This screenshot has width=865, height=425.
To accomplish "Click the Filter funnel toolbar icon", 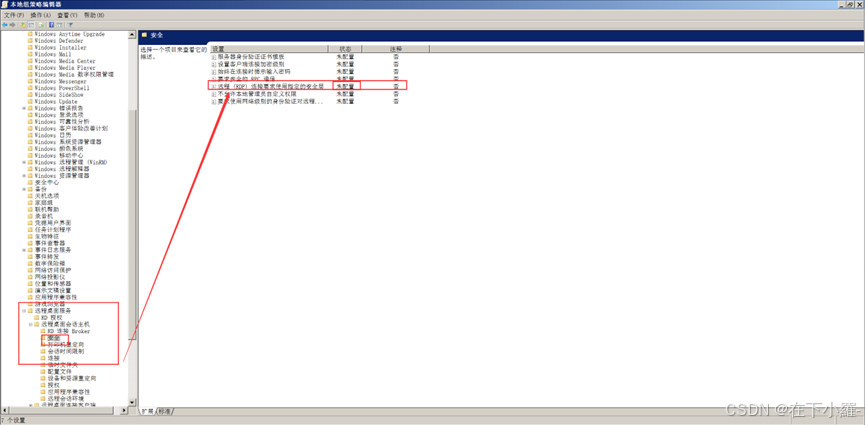I will point(70,25).
